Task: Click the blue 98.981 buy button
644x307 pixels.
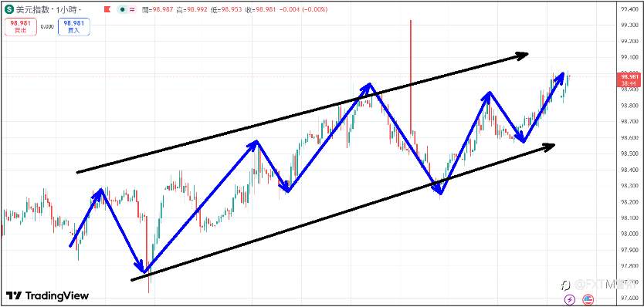Action: [74, 27]
